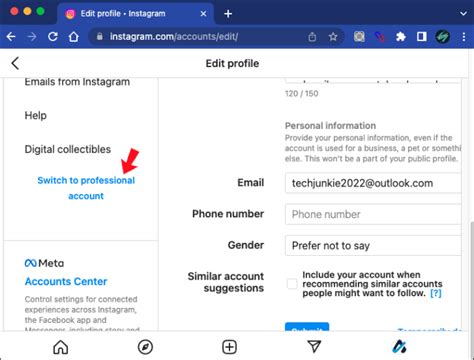Open the Help settings item
The height and width of the screenshot is (360, 474).
pos(36,115)
